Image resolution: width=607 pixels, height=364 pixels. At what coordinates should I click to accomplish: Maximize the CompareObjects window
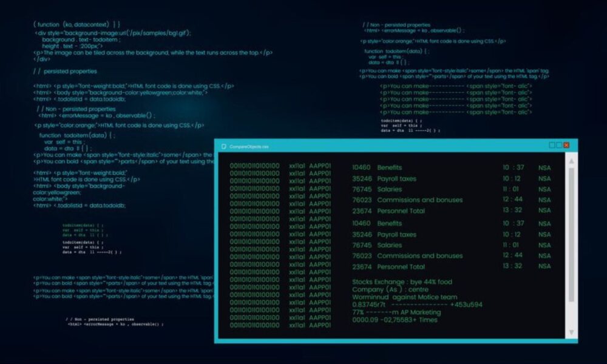pos(559,146)
